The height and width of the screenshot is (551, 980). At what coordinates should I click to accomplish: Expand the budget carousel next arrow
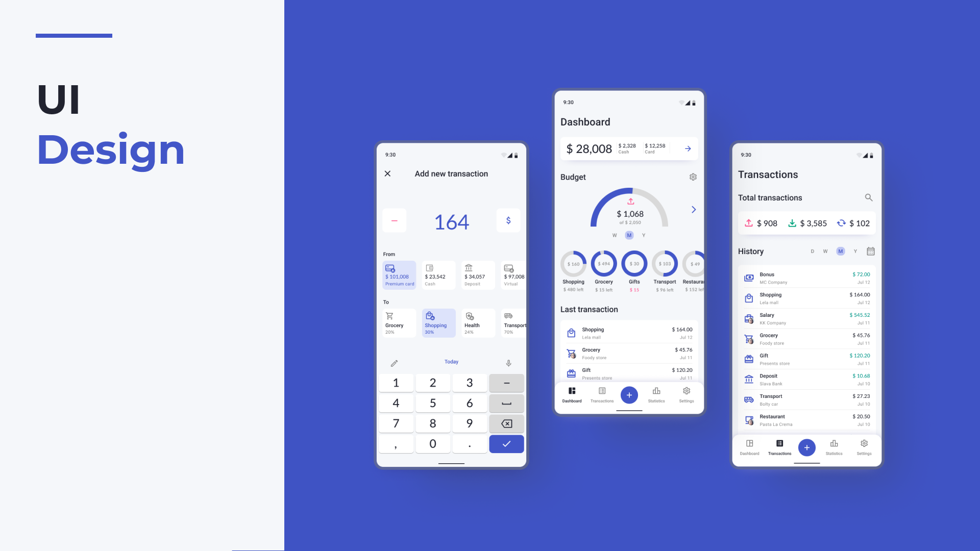(693, 209)
